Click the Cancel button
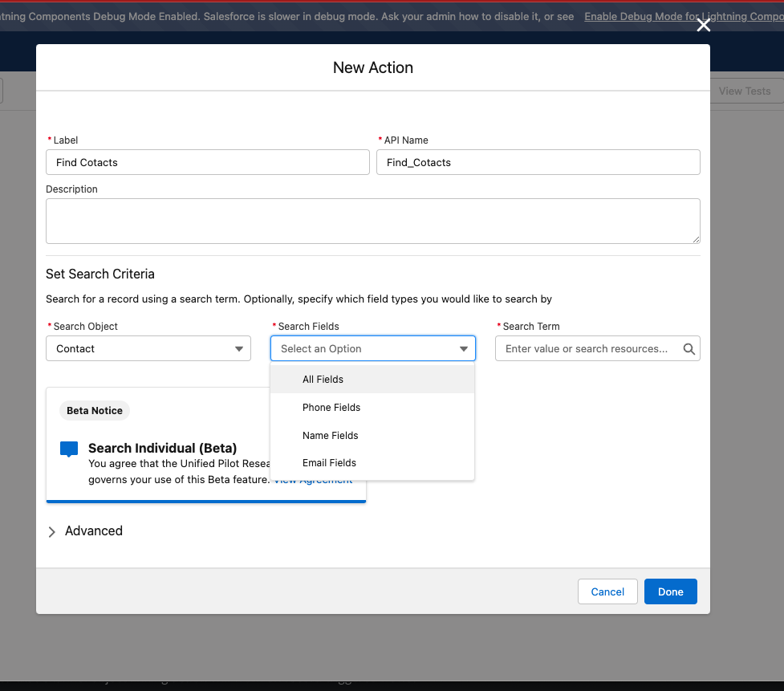 607,591
